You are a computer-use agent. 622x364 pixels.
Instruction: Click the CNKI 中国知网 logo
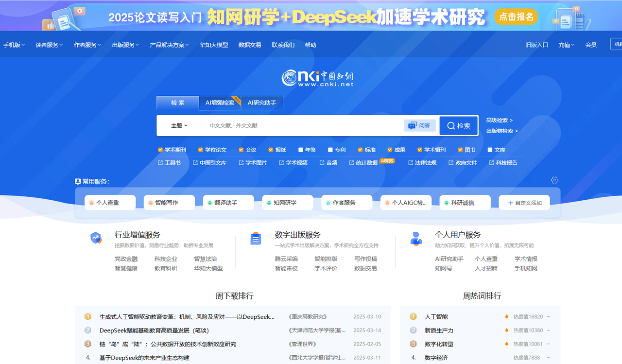tap(317, 78)
